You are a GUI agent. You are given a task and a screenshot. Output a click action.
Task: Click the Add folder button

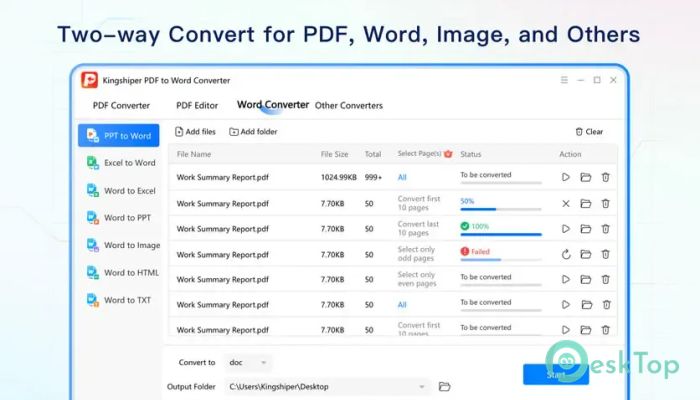[253, 132]
